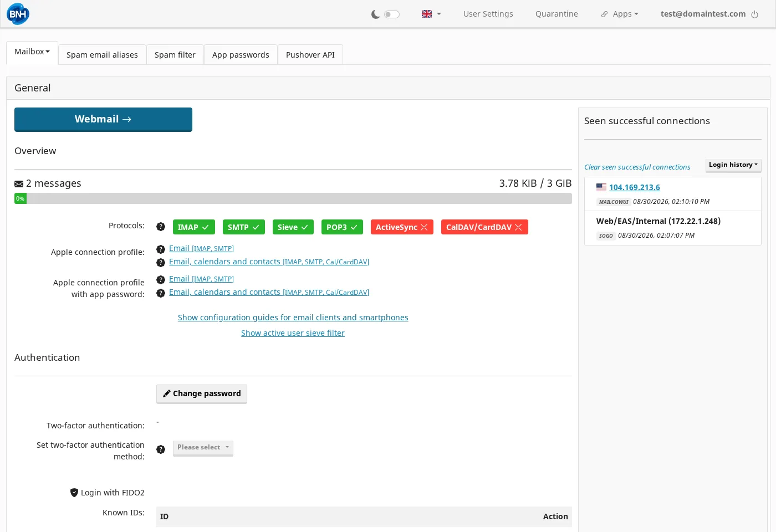Click the SOGO badge in connections list
Screen dimensions: 776x532
[606, 236]
